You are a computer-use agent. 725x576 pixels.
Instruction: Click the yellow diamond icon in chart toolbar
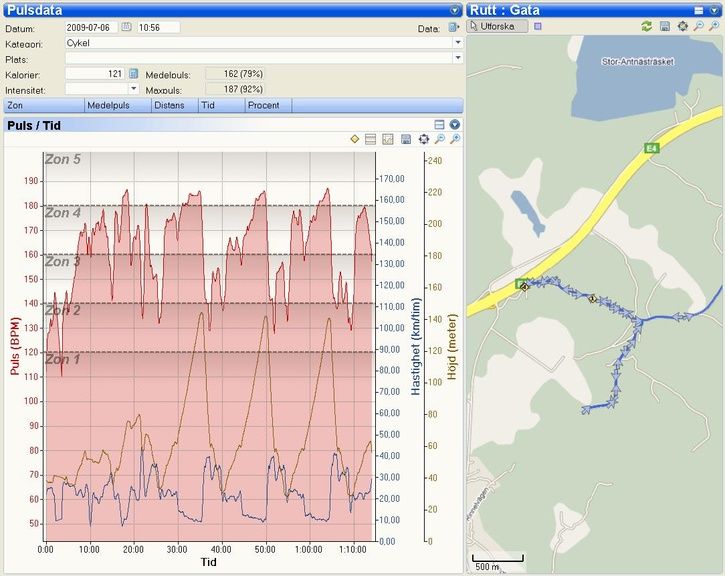(x=355, y=139)
